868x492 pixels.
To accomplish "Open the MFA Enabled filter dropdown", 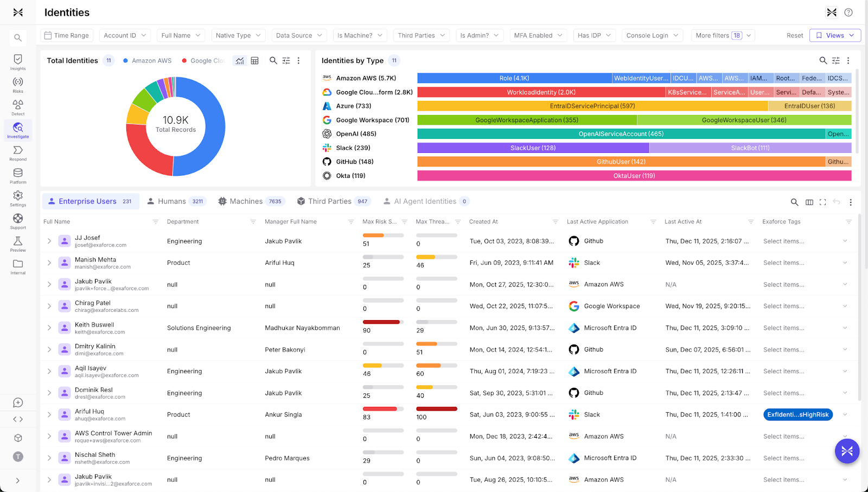I will click(x=538, y=35).
